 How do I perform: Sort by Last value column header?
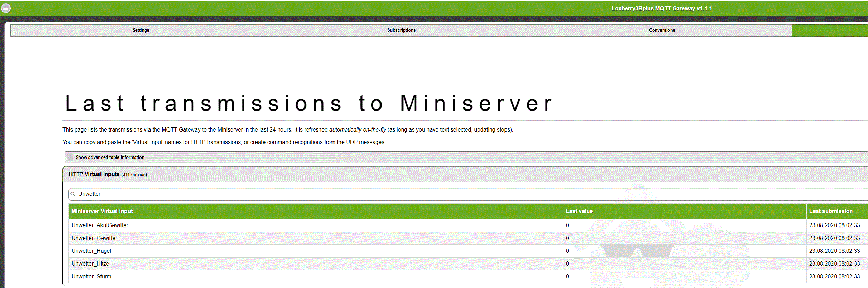point(579,211)
